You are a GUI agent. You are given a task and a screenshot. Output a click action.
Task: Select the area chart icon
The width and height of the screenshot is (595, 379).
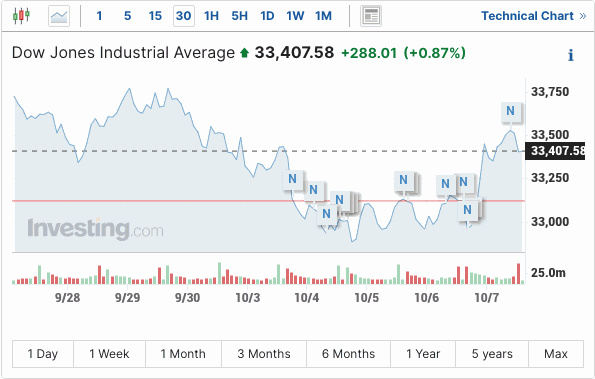tap(59, 16)
